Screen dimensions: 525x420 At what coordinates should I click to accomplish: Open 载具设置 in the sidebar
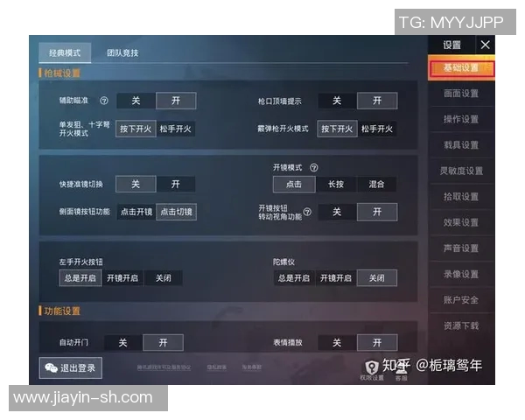click(x=461, y=145)
